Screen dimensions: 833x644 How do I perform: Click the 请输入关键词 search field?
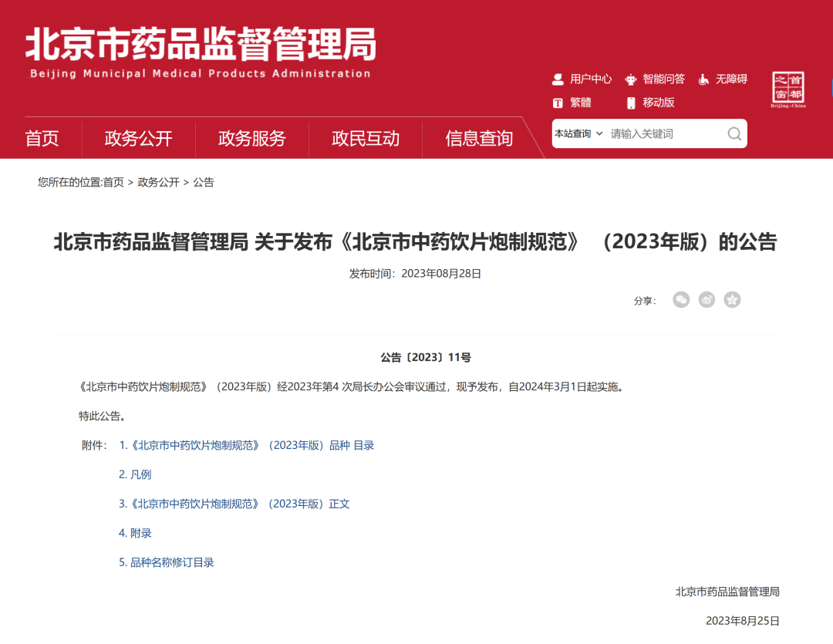point(665,133)
